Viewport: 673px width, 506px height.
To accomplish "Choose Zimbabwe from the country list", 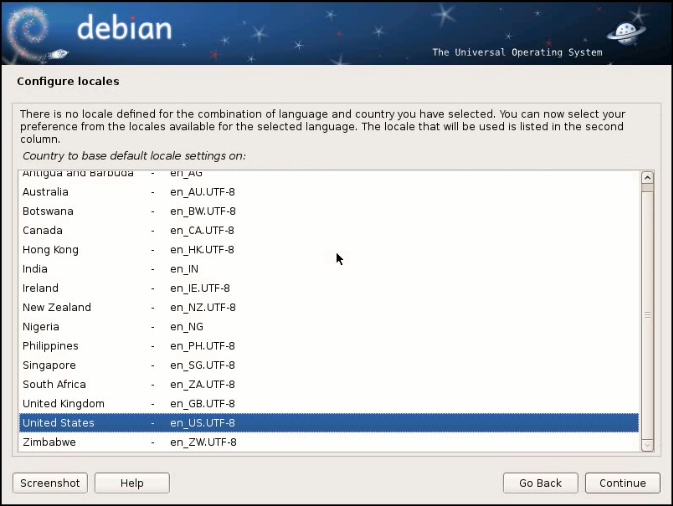I will click(329, 442).
